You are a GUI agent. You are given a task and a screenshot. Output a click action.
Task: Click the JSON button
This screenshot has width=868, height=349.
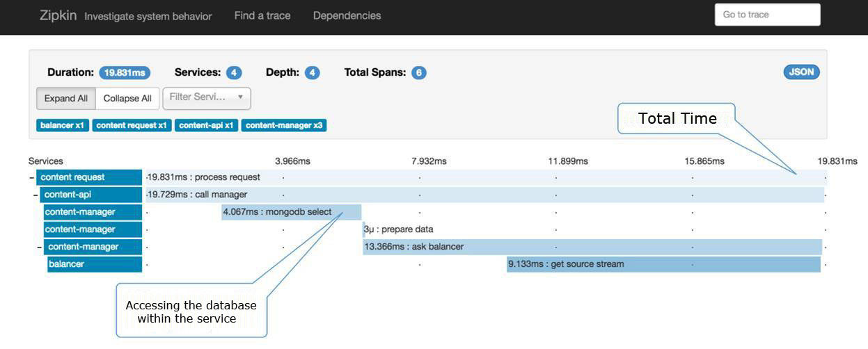[x=801, y=72]
